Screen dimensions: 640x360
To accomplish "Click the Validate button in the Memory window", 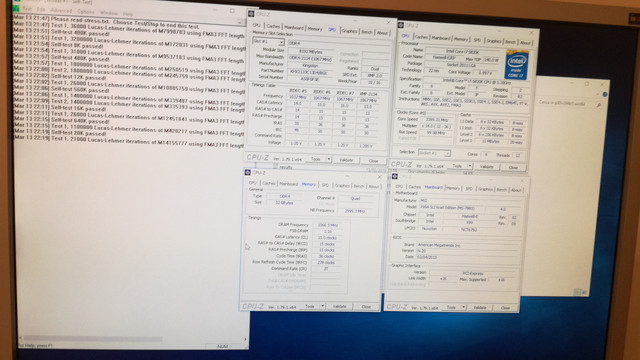I will pos(340,306).
